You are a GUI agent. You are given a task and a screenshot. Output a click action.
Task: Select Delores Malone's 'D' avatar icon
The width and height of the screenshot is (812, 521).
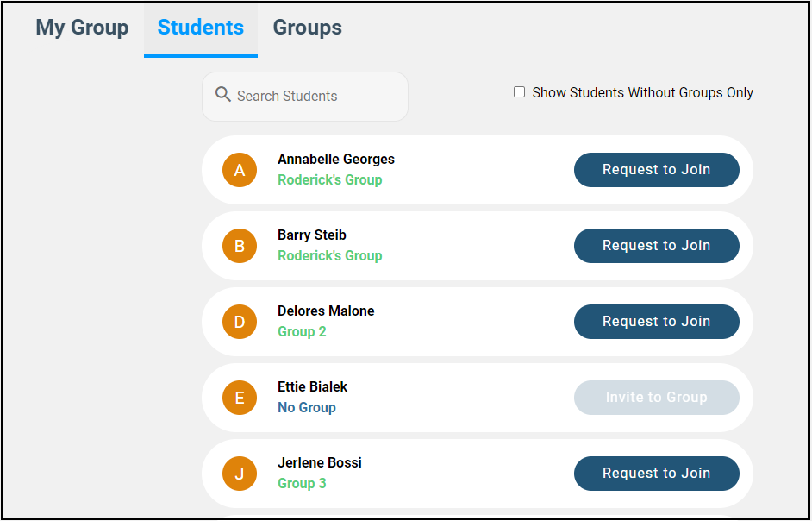tap(240, 322)
